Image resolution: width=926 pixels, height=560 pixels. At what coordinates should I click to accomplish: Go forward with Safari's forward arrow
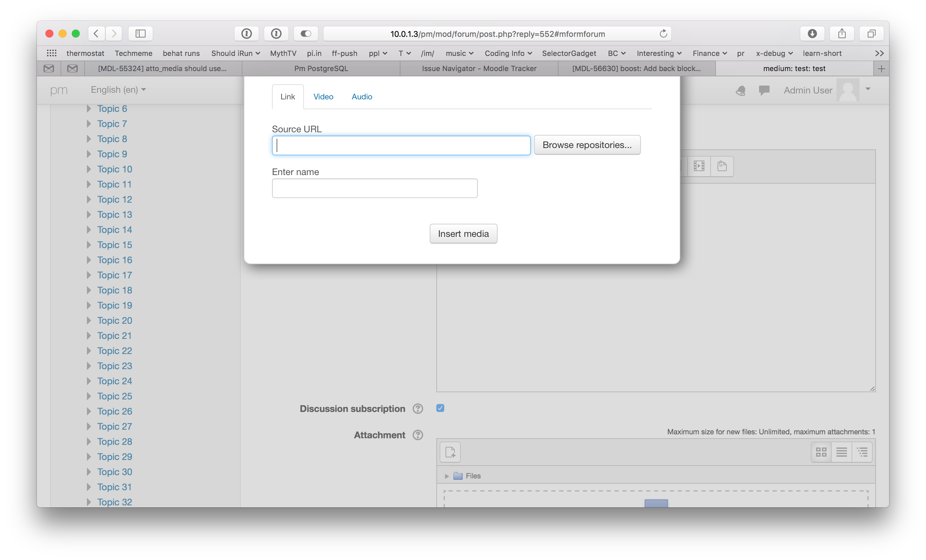(114, 34)
